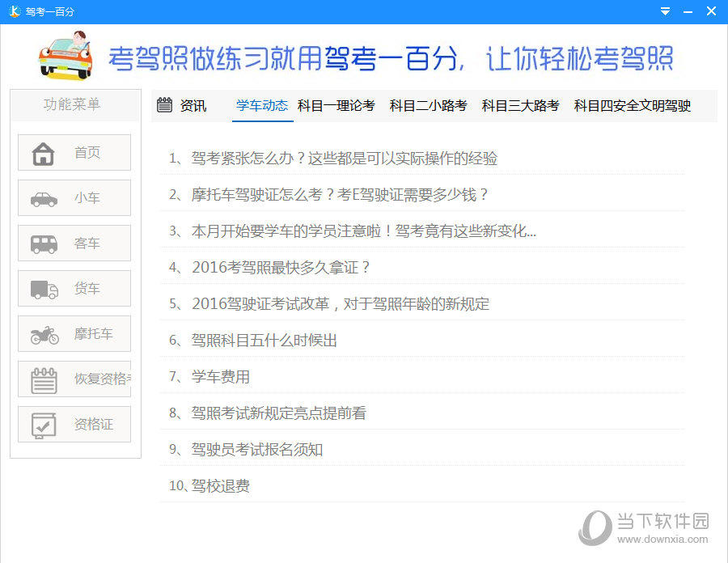This screenshot has height=563, width=728.
Task: Click the 首页 menu label
Action: 87,152
